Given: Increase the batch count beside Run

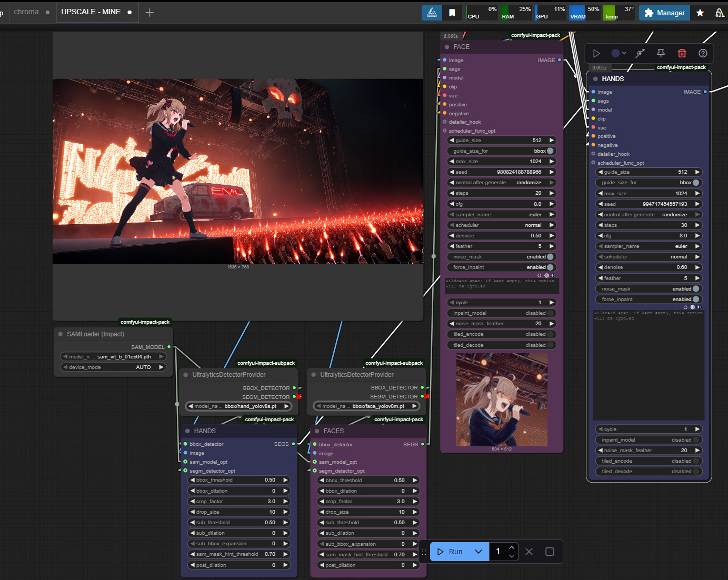Looking at the screenshot, I should tap(512, 547).
